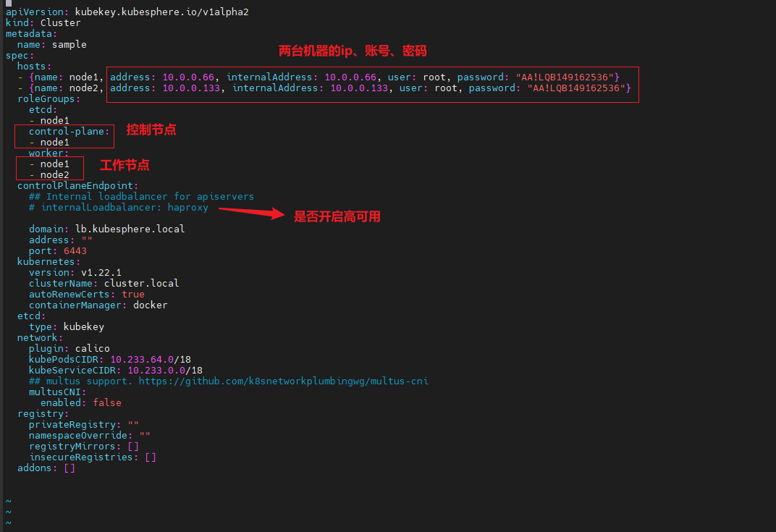Screen dimensions: 776x532
Task: Click node1 in the first hosts entry
Action: point(84,77)
